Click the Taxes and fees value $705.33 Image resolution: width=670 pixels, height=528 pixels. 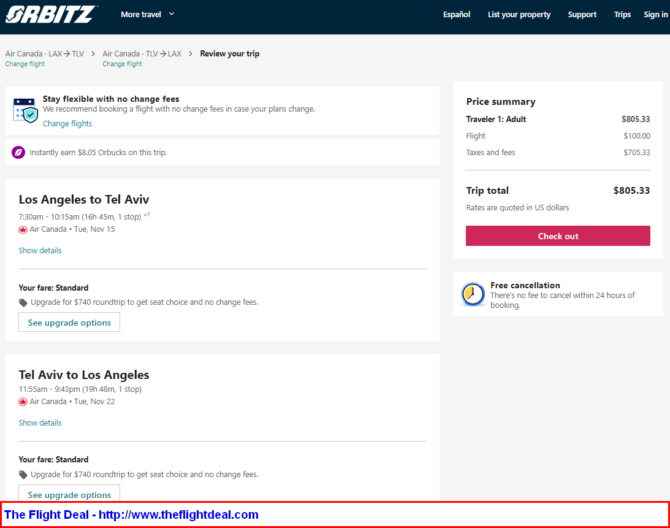pos(637,153)
